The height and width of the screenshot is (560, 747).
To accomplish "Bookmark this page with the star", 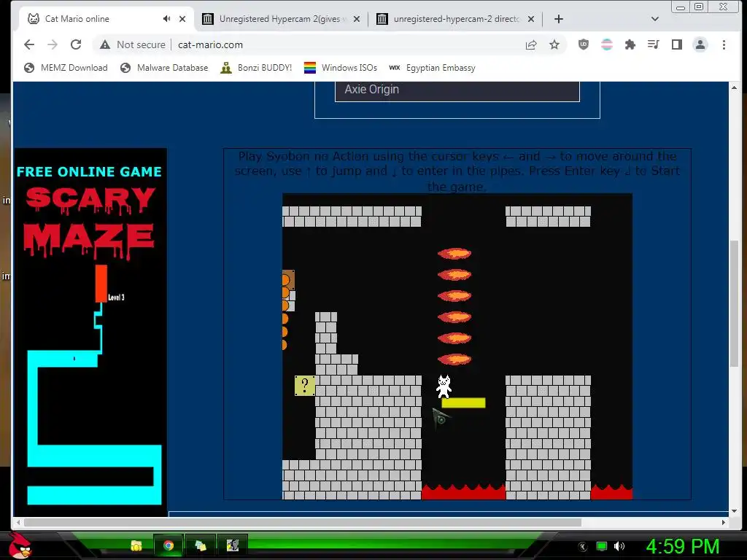I will coord(554,44).
